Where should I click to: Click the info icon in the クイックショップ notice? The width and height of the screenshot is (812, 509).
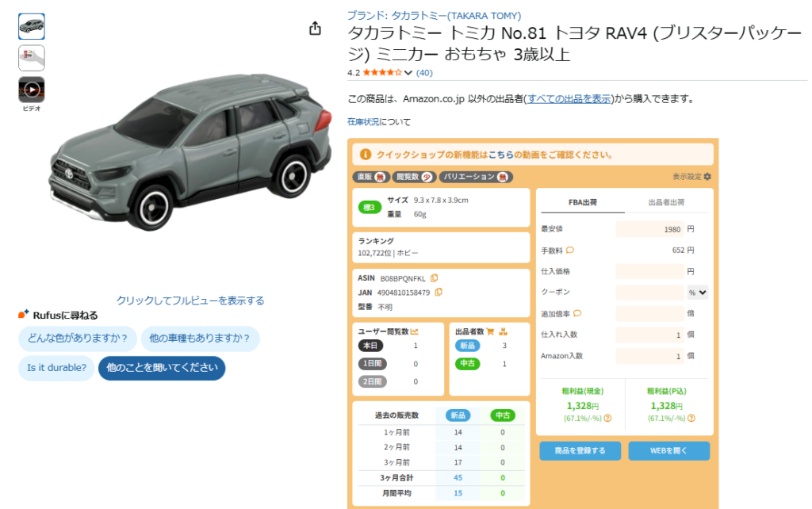click(x=365, y=155)
